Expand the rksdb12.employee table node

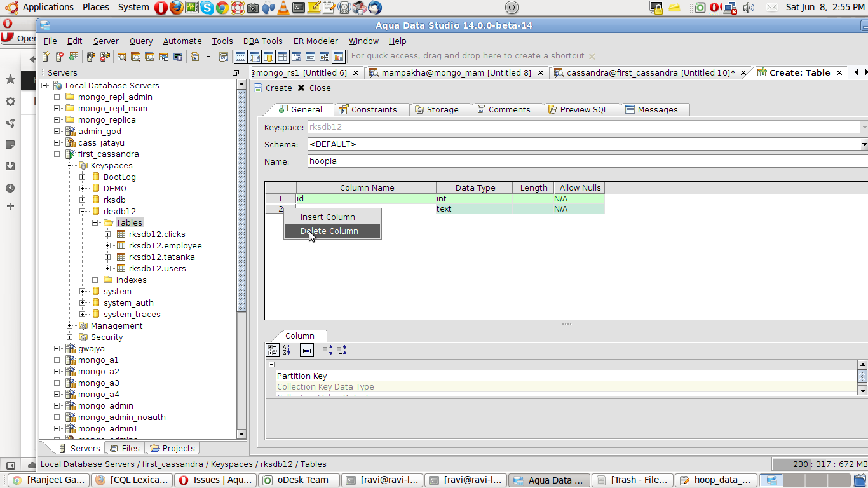[108, 246]
